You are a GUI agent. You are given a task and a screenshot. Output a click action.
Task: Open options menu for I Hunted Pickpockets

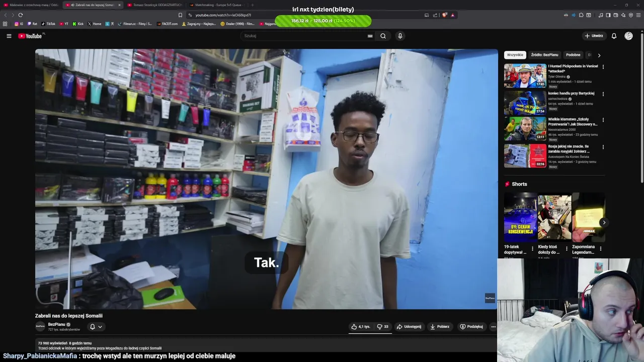click(603, 66)
